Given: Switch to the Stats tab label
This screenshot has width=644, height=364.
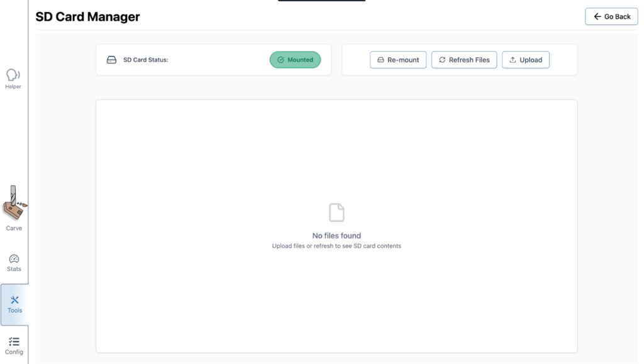Looking at the screenshot, I should click(x=14, y=269).
